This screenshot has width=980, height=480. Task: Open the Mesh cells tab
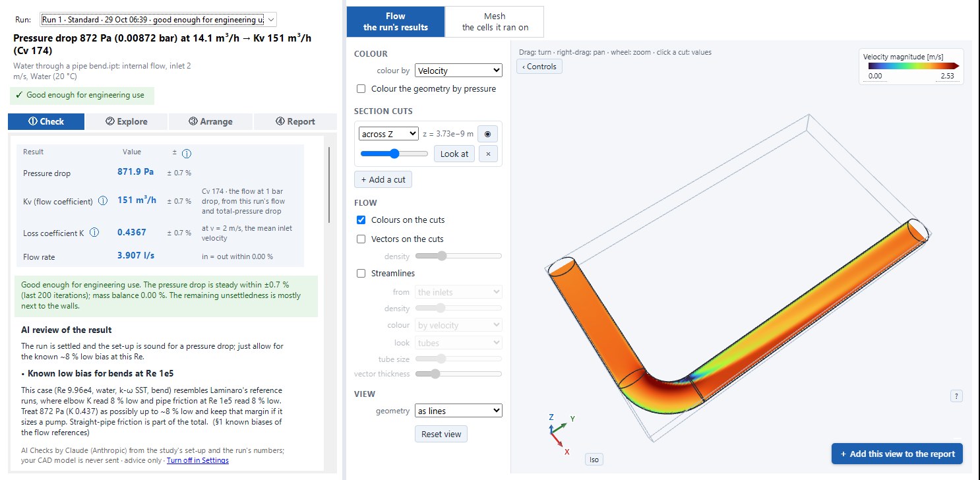(x=494, y=21)
